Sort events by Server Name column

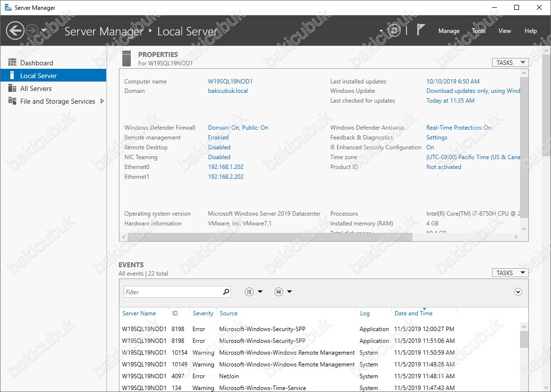(139, 313)
